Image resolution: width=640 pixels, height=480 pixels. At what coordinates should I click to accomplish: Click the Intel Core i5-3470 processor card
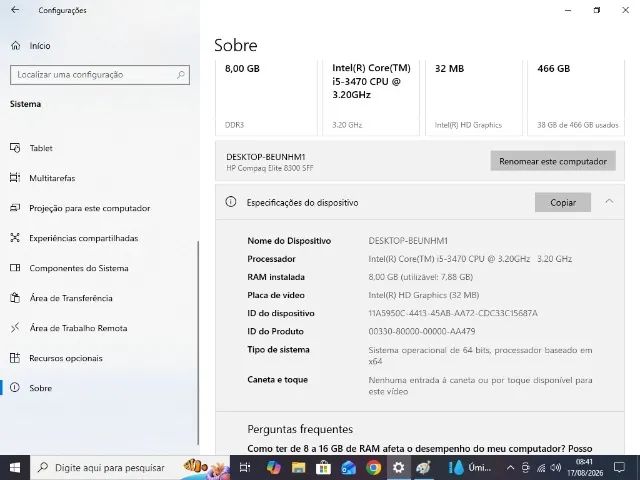(371, 97)
